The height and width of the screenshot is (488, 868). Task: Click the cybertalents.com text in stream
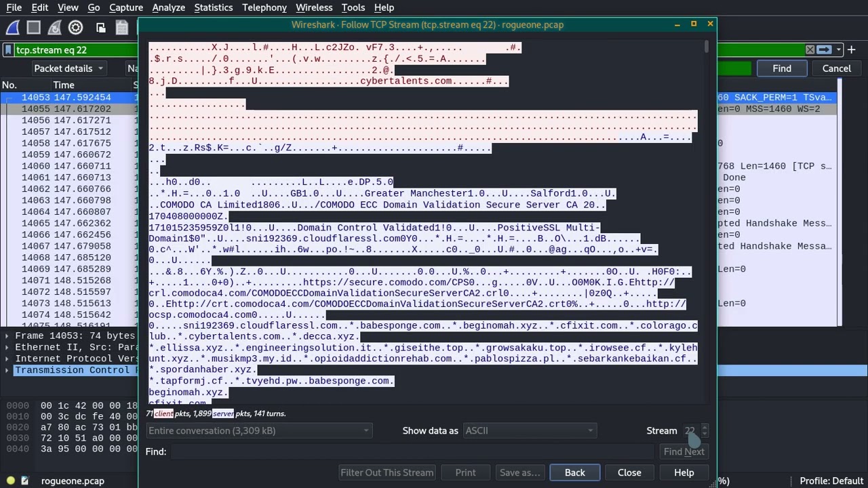tap(406, 81)
